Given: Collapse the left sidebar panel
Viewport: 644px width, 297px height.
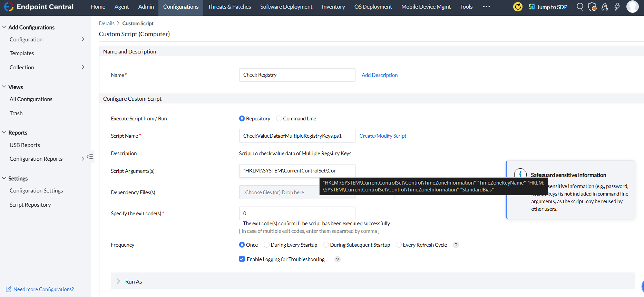Looking at the screenshot, I should [x=90, y=157].
